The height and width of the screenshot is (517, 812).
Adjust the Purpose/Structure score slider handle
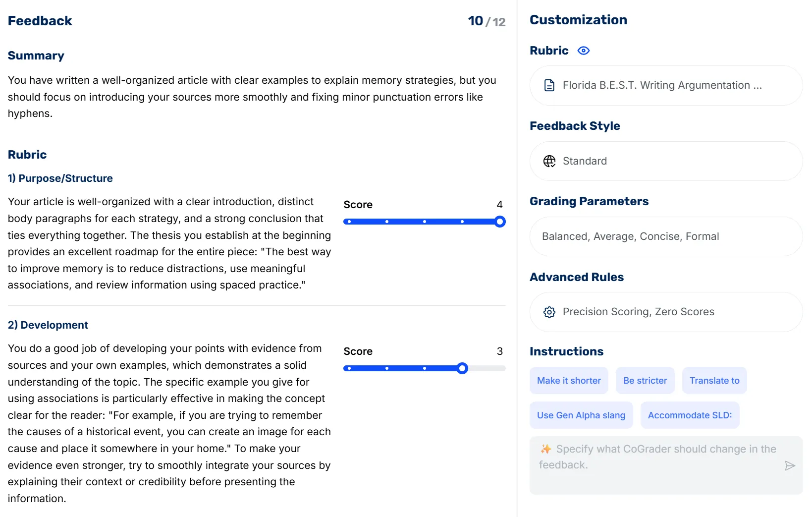[x=500, y=222]
